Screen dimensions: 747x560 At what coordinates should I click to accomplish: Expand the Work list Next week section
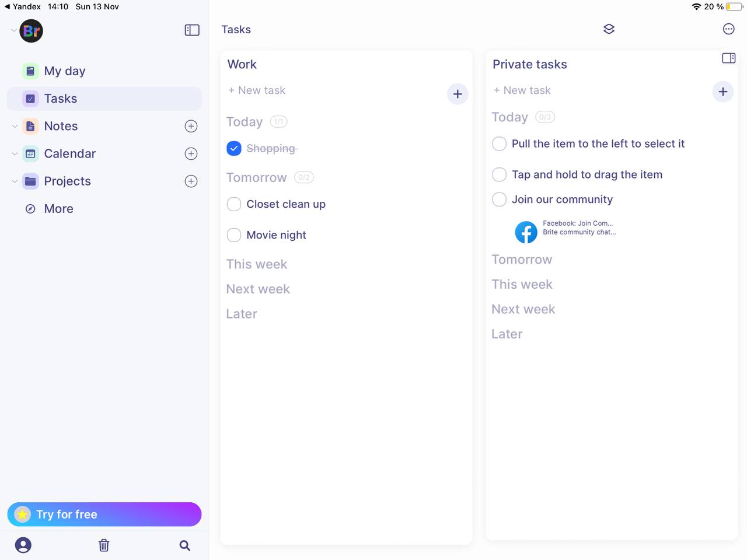(x=258, y=289)
